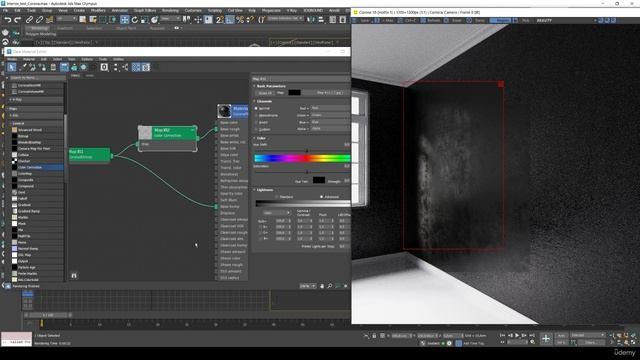
Task: Click the Saturation slider handle
Action: pos(307,172)
